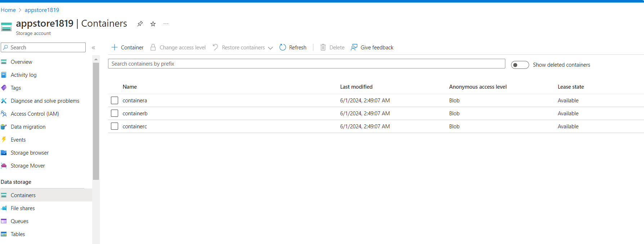Click the lock icon for access level

click(x=153, y=47)
